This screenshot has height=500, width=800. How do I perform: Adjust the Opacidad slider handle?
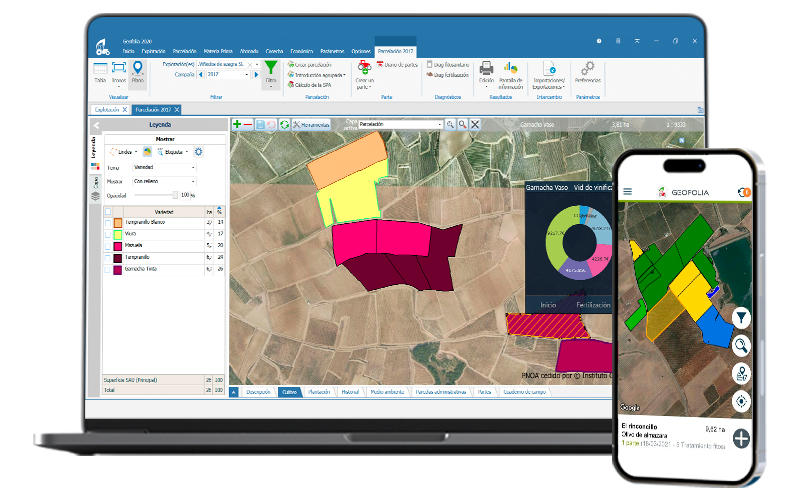click(175, 195)
